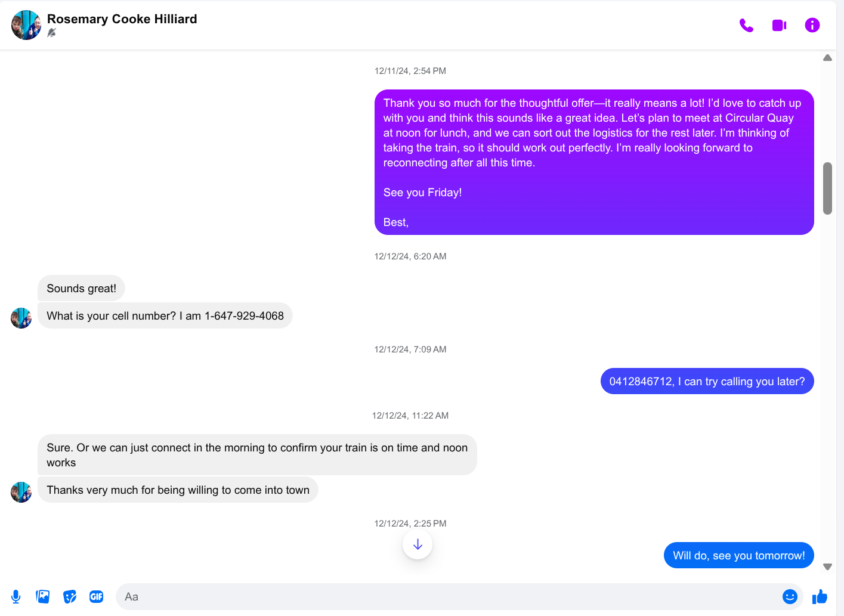
Task: Click the "Sounds great!" message bubble
Action: click(x=82, y=289)
